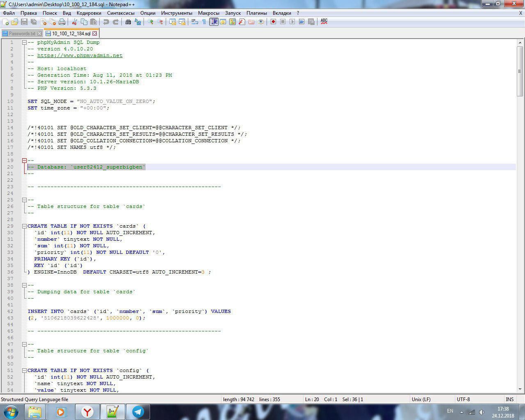This screenshot has height=420, width=525.
Task: Click the Undo arrow icon
Action: coord(106,22)
